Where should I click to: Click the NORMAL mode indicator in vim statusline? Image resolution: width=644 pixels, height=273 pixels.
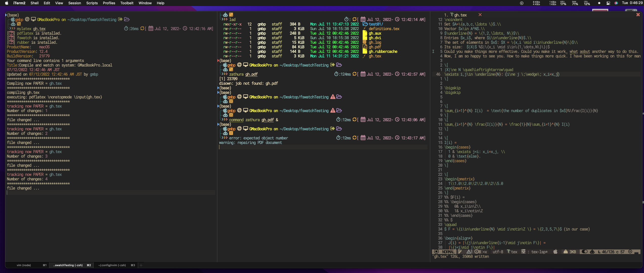point(448,252)
